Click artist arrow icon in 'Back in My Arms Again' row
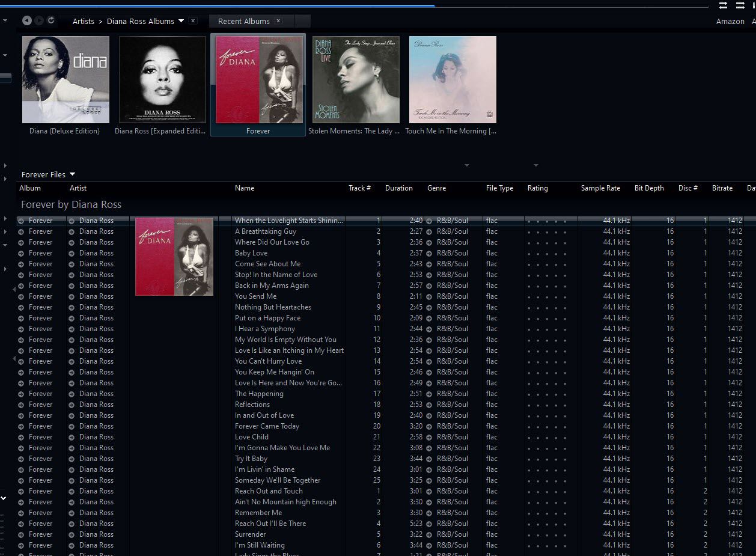Screen dimensions: 756x556 point(72,286)
